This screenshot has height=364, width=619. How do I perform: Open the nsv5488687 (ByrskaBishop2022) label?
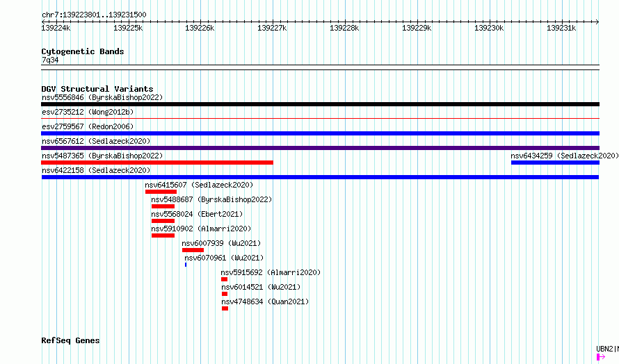coord(211,199)
